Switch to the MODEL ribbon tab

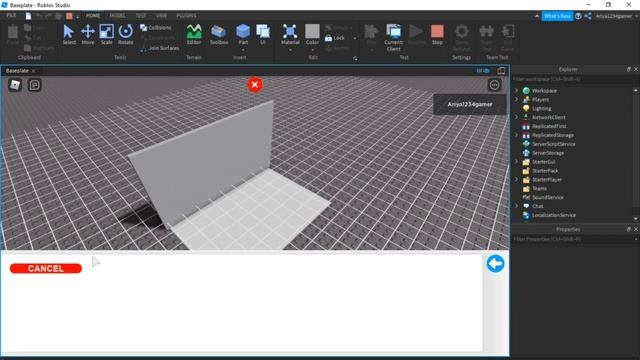coord(117,16)
